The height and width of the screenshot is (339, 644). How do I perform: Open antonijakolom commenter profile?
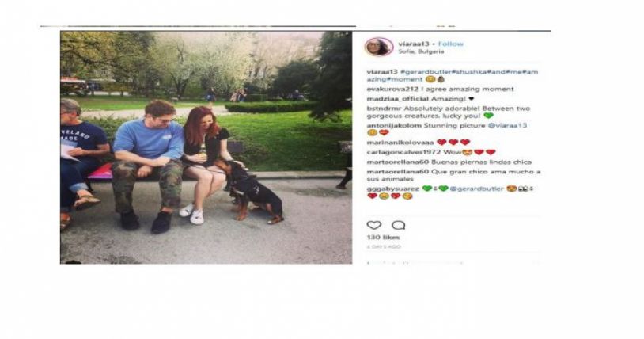coord(394,125)
